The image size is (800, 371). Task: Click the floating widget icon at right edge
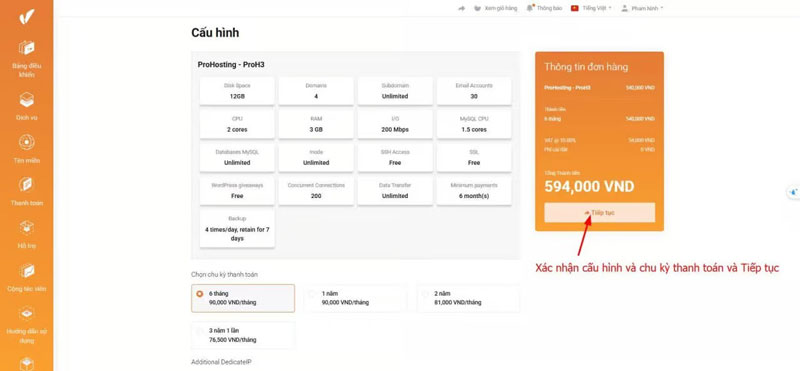[793, 192]
